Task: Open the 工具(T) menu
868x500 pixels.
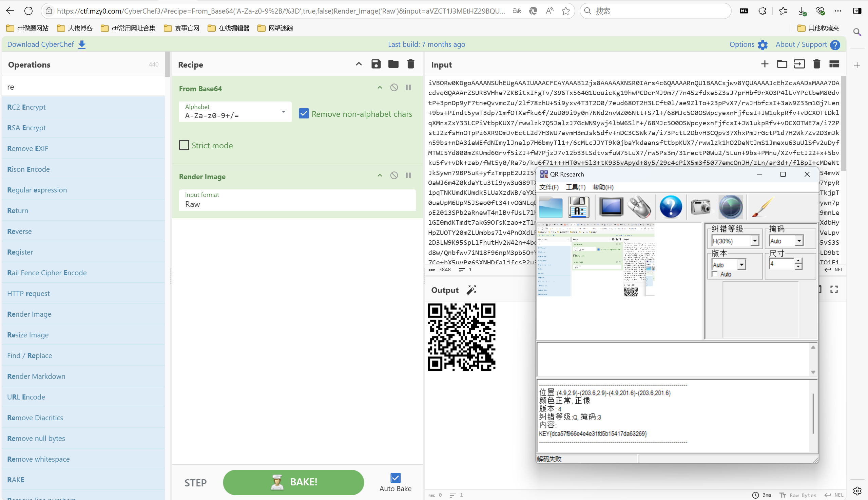Action: coord(575,187)
